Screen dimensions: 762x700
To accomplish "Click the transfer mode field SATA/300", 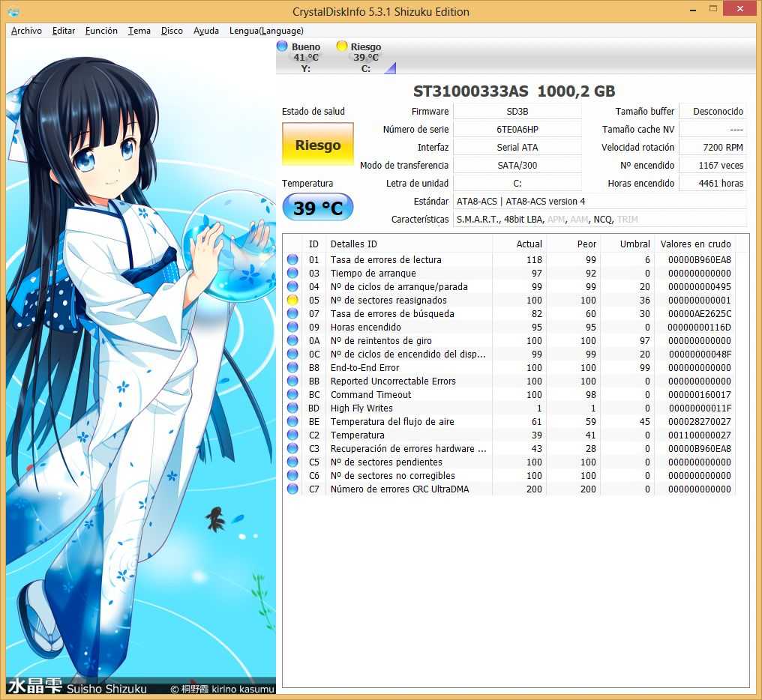I will [x=517, y=165].
